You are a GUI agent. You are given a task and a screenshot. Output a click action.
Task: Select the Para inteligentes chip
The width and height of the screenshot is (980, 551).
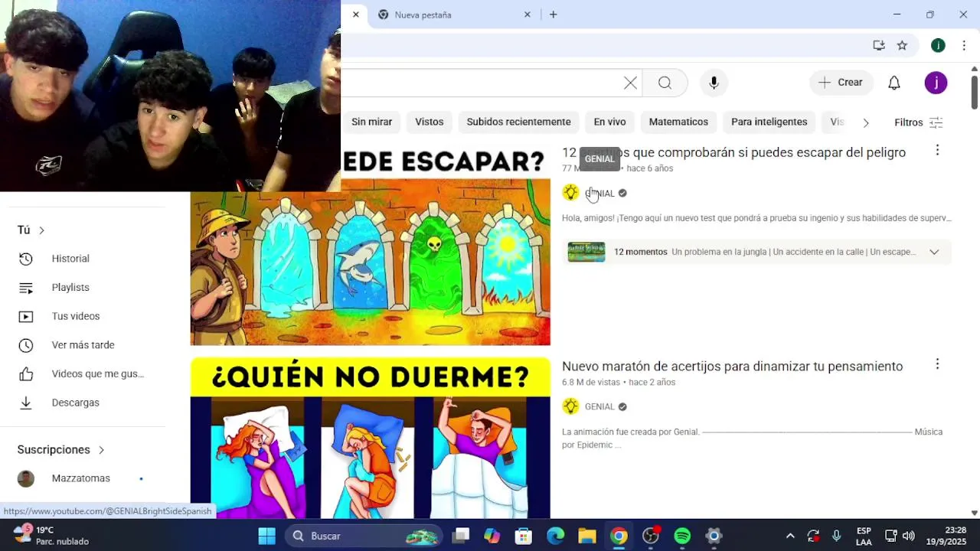pyautogui.click(x=769, y=122)
